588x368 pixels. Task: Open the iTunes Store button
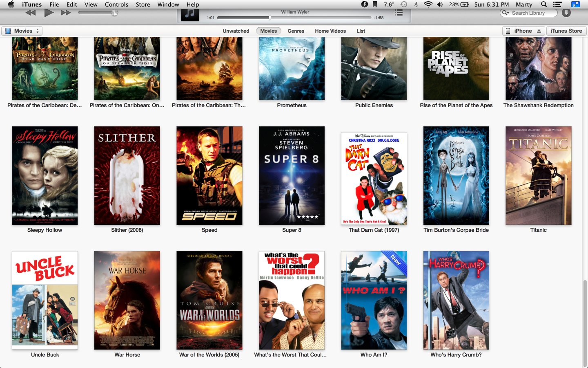pyautogui.click(x=566, y=31)
